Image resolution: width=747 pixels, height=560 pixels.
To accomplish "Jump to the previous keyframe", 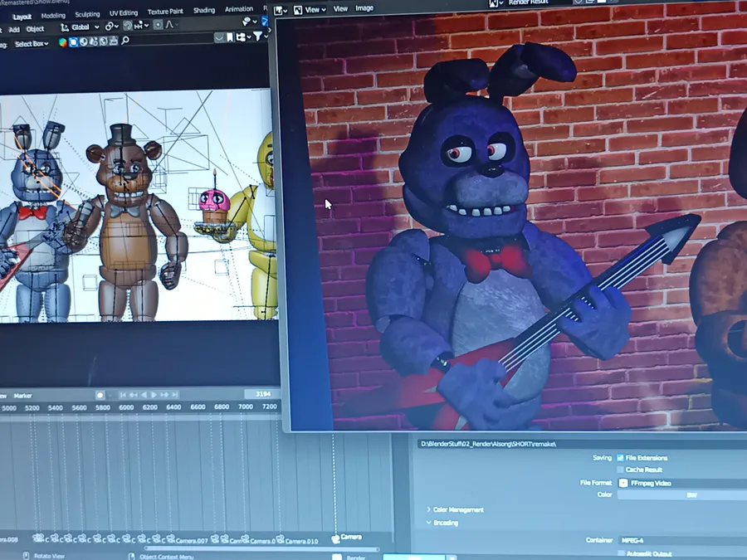I will click(x=134, y=395).
